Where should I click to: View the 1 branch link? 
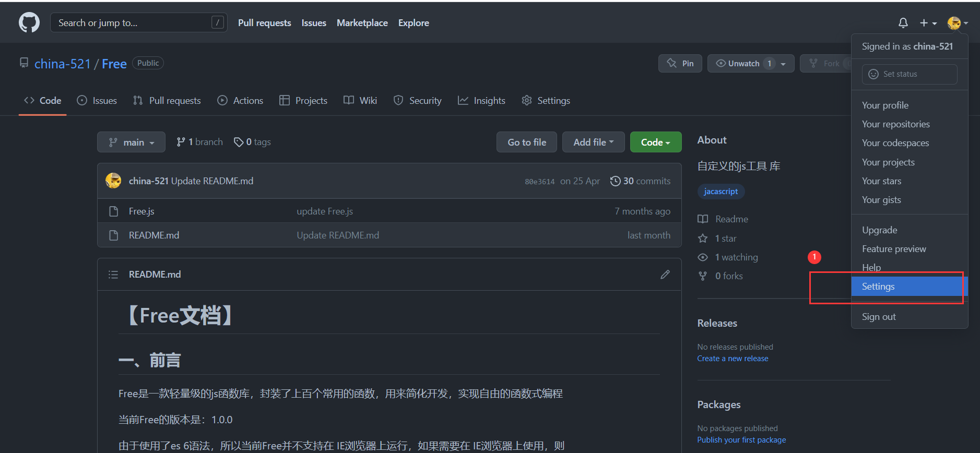pyautogui.click(x=199, y=142)
